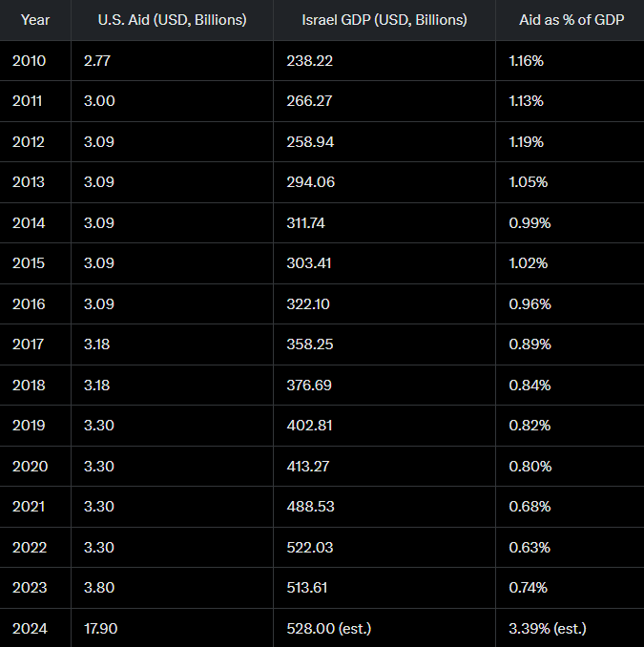The height and width of the screenshot is (647, 644).
Task: Select the 2019 year cell
Action: 29,425
